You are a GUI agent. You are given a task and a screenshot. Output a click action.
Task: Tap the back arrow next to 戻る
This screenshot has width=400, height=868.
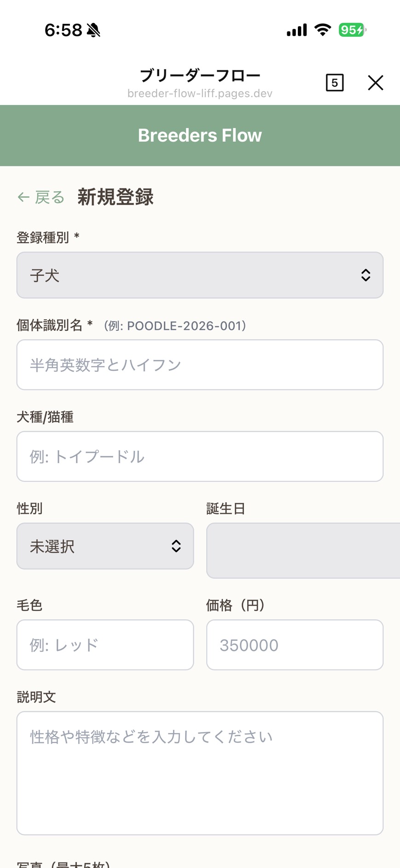[x=23, y=198]
